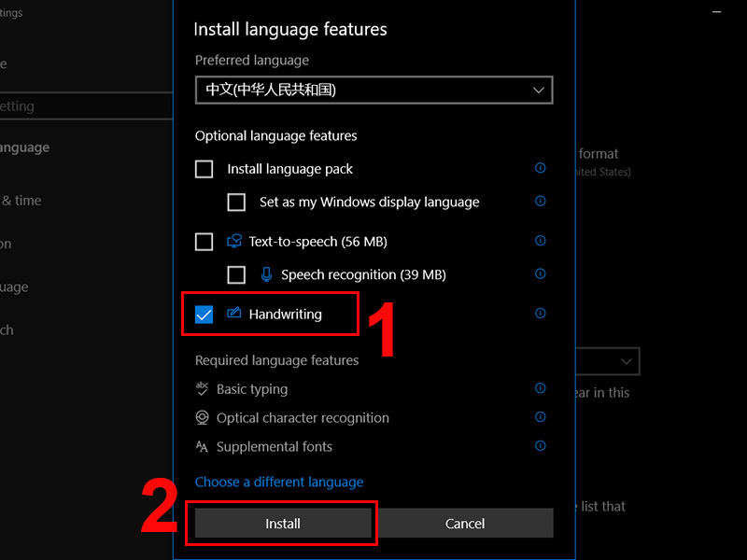This screenshot has height=560, width=747.
Task: Uncheck the Handwriting checkbox
Action: point(204,315)
